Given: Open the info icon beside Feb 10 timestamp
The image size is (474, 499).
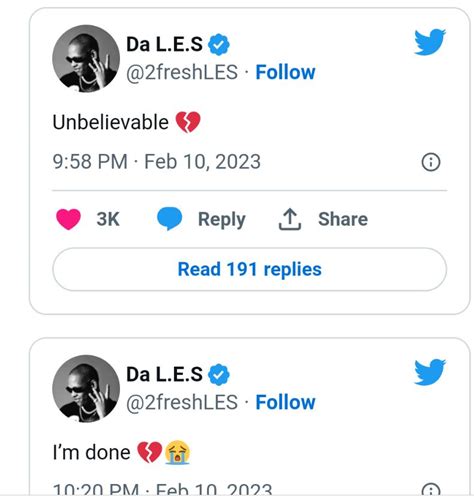Looking at the screenshot, I should click(431, 162).
